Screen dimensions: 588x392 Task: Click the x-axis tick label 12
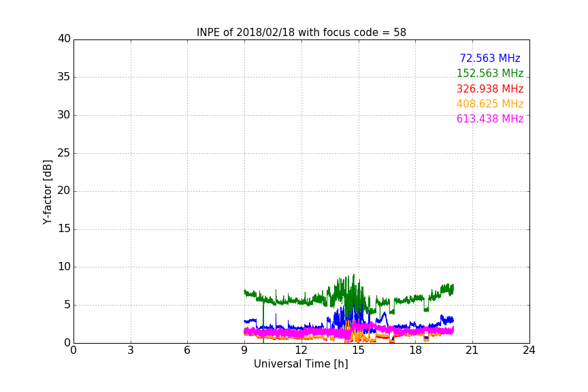(301, 350)
